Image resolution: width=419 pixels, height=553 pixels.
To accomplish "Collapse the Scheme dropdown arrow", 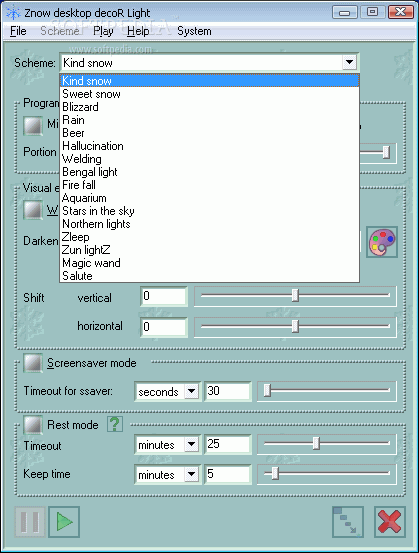I will pyautogui.click(x=349, y=63).
